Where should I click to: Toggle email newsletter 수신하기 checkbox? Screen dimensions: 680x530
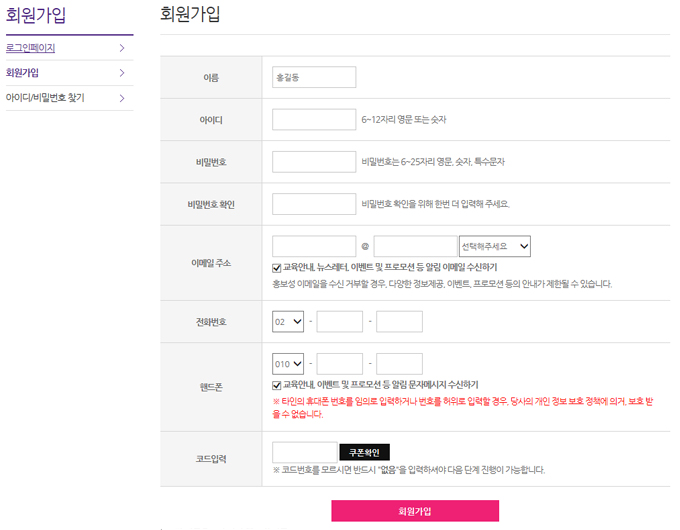[277, 268]
